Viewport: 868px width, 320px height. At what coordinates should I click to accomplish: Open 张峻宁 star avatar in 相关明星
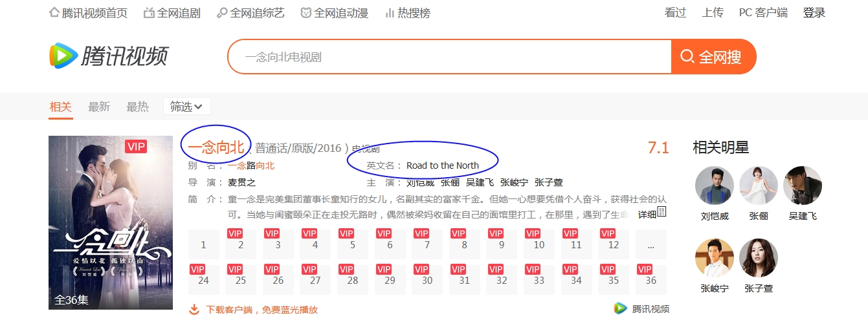[715, 258]
